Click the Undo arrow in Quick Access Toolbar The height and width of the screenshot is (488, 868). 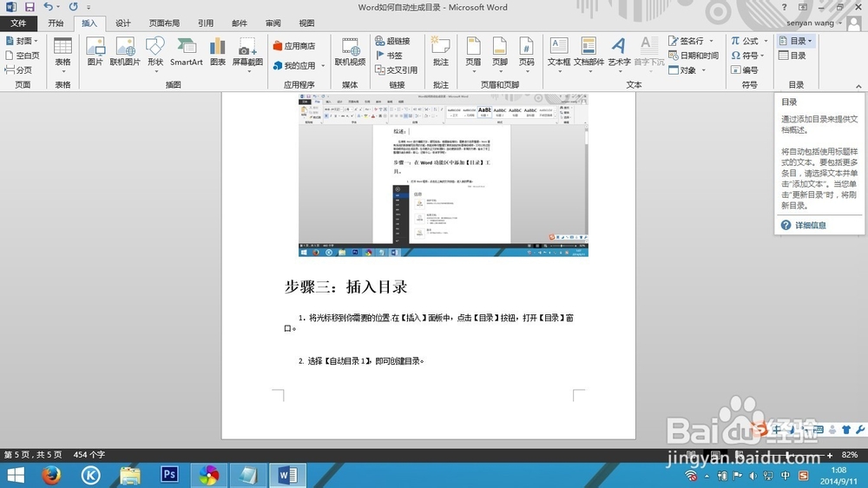coord(48,7)
